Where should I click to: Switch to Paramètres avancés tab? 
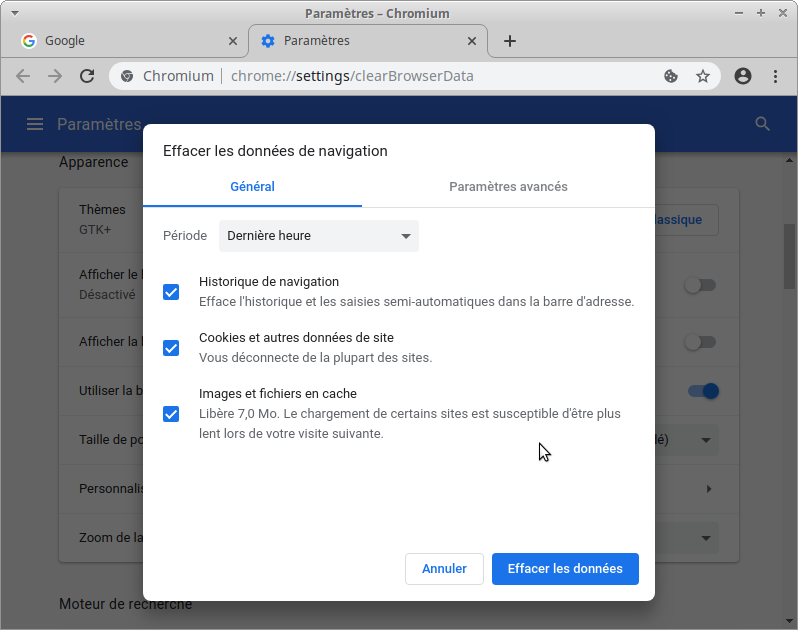[x=508, y=187]
